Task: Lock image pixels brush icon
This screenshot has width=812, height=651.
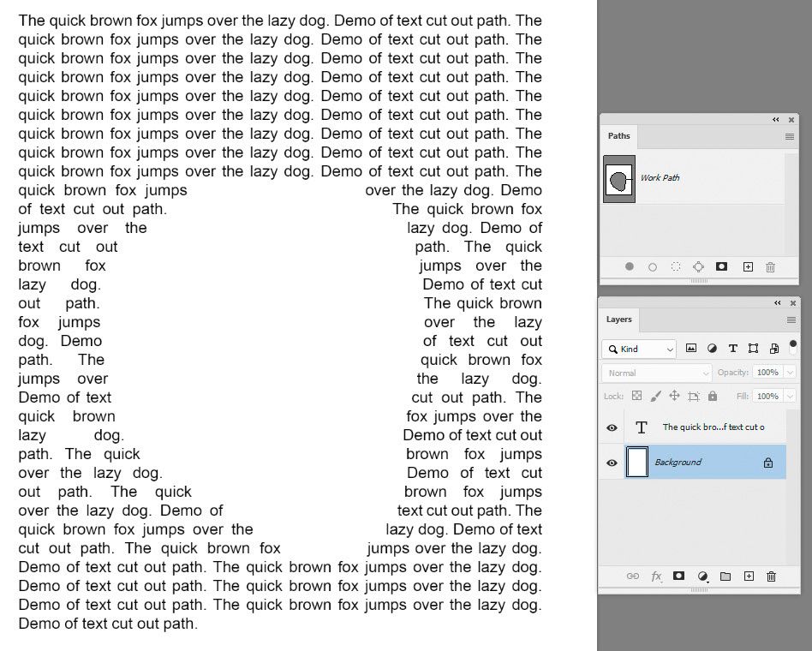Action: pyautogui.click(x=655, y=396)
